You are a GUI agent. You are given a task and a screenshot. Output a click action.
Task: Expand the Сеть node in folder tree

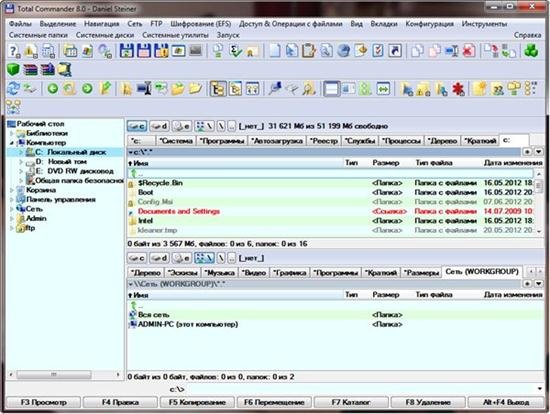pos(12,209)
